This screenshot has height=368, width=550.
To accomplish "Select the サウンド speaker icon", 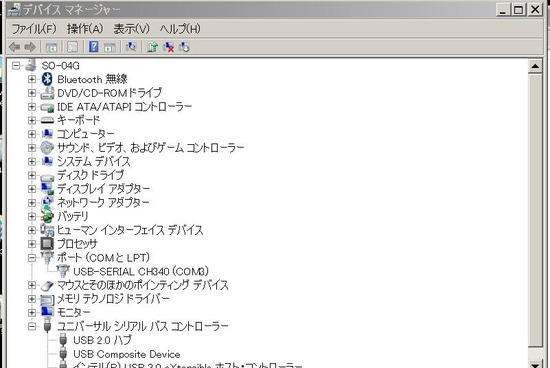I will point(47,148).
